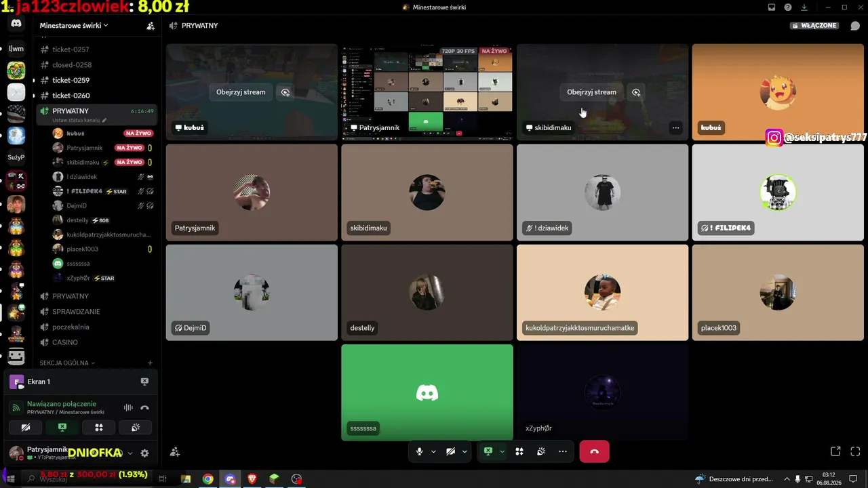Collapse the SEKCJA OGÓLNA category
868x488 pixels.
67,363
